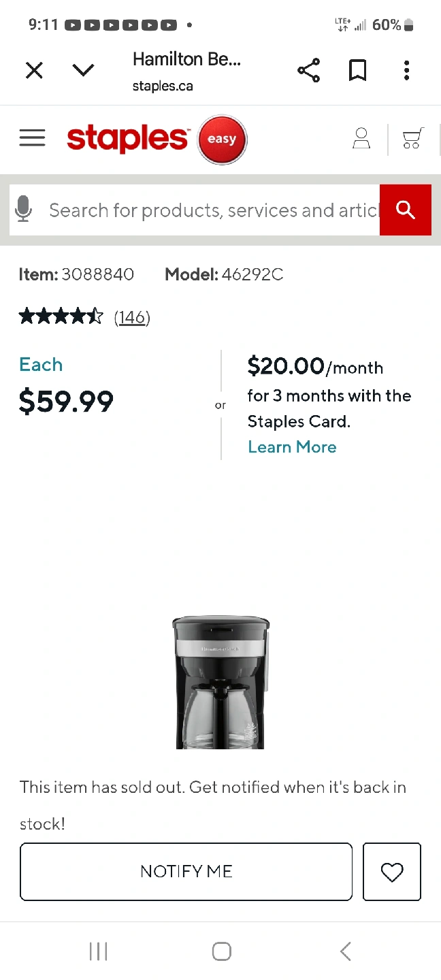
Task: Open Learn More about Staples Card
Action: [292, 447]
